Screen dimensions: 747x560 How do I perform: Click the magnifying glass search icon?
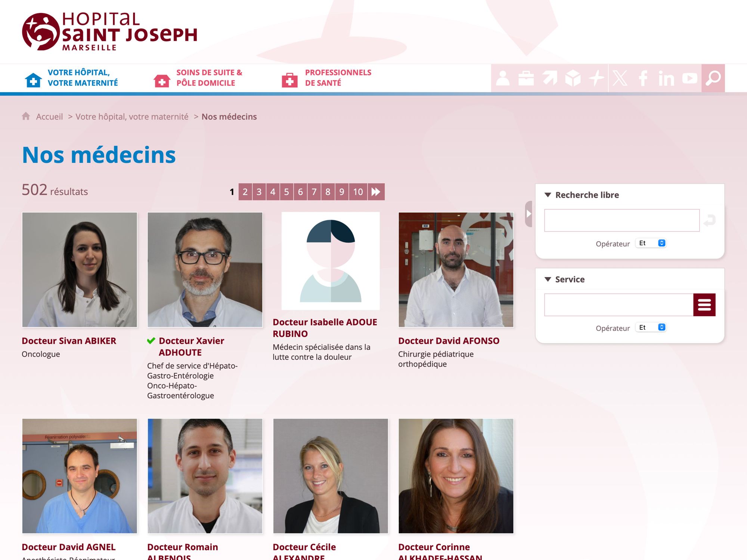[713, 78]
